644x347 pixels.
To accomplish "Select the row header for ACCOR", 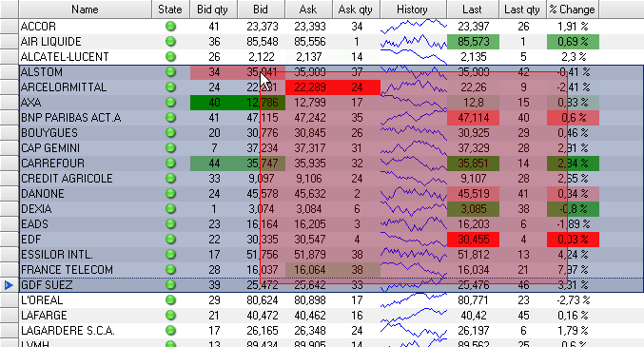I will click(x=9, y=27).
